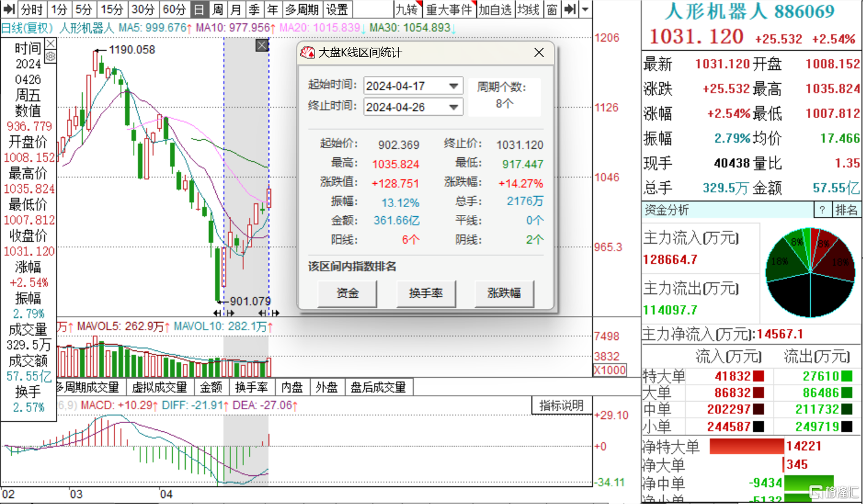Click the 净特大单 red bar
Image resolution: width=863 pixels, height=504 pixels.
[747, 446]
